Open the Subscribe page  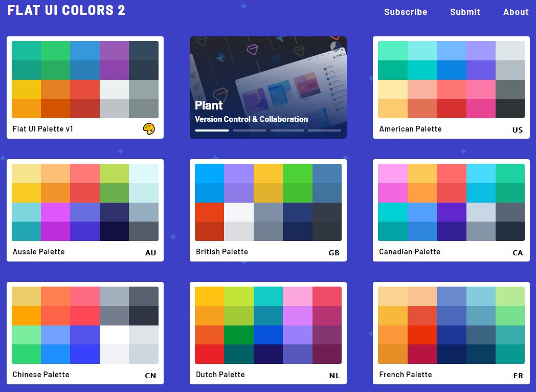pyautogui.click(x=406, y=12)
